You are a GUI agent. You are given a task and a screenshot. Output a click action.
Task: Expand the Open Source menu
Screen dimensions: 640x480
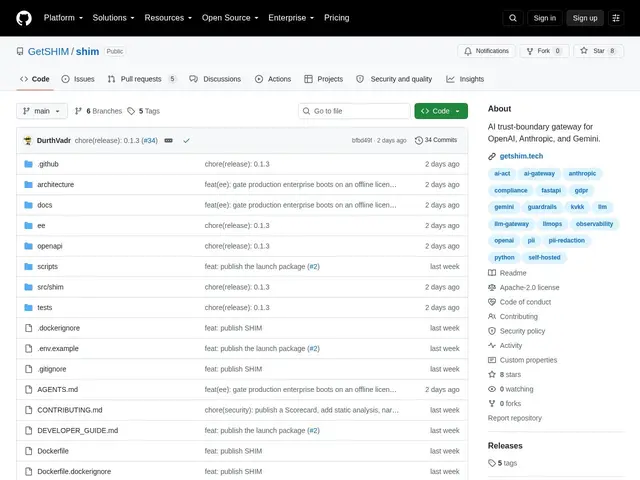[230, 18]
